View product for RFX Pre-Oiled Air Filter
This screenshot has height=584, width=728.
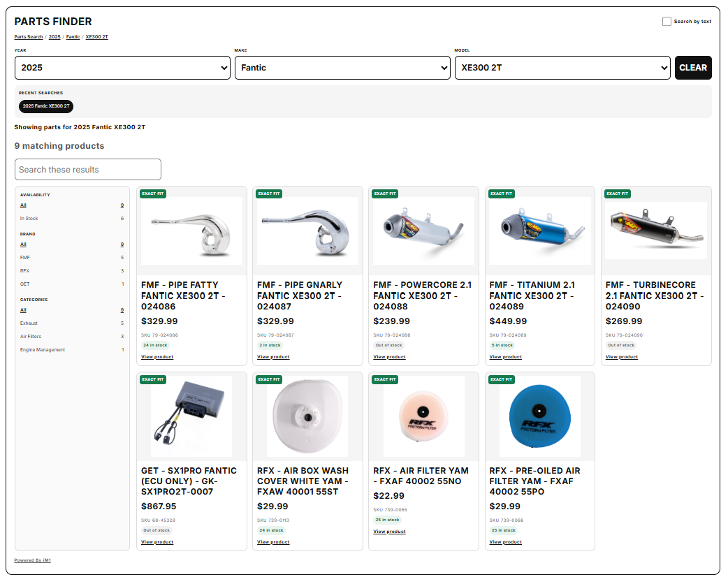pyautogui.click(x=505, y=542)
